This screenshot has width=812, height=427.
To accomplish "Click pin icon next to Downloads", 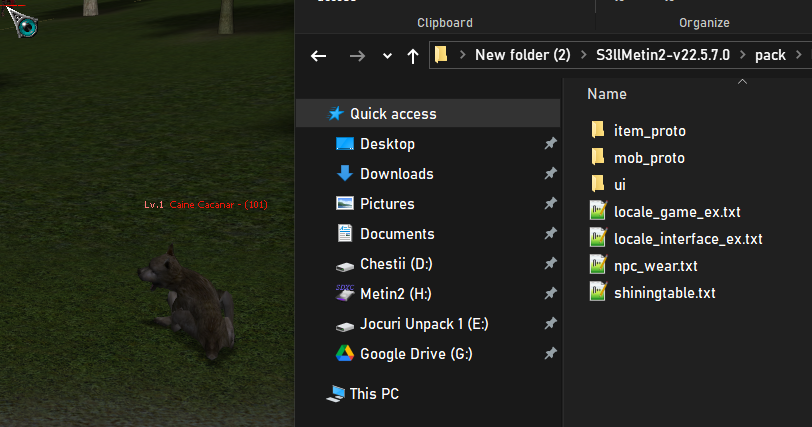I will tap(550, 173).
